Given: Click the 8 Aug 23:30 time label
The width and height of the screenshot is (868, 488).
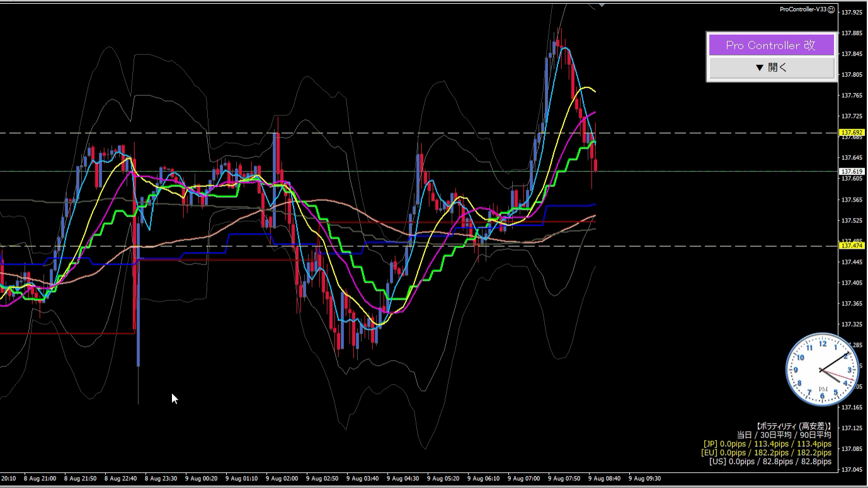Looking at the screenshot, I should point(161,479).
